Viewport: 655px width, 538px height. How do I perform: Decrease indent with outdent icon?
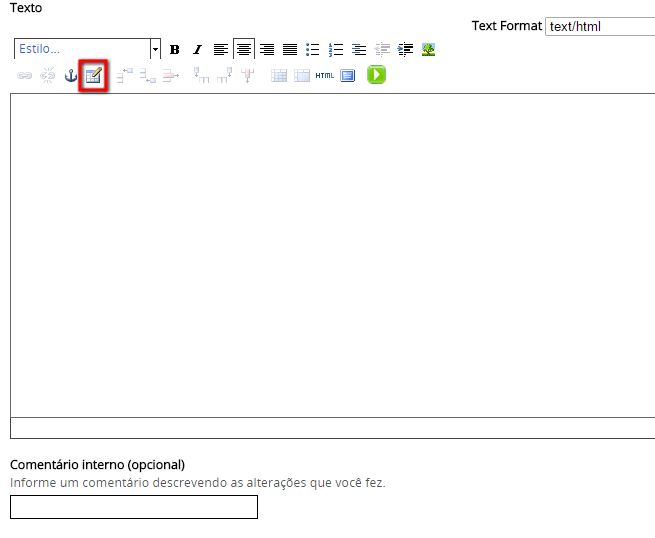coord(382,50)
